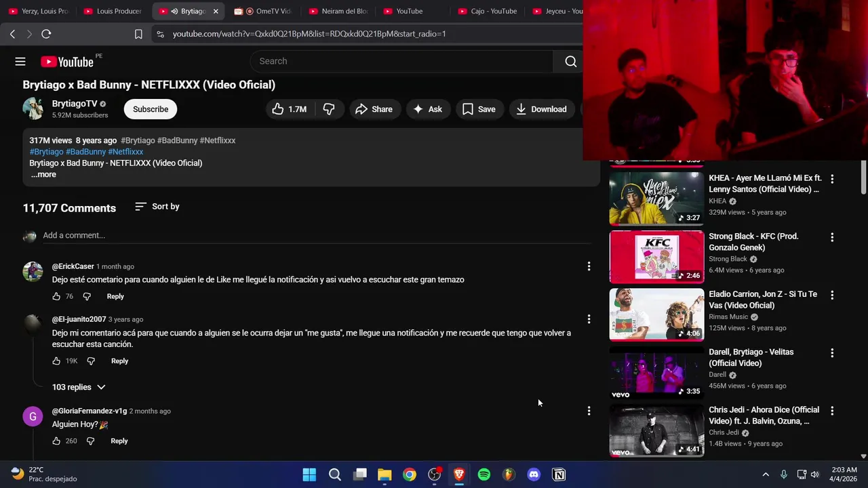Close the current Brytiago tab

point(216,12)
